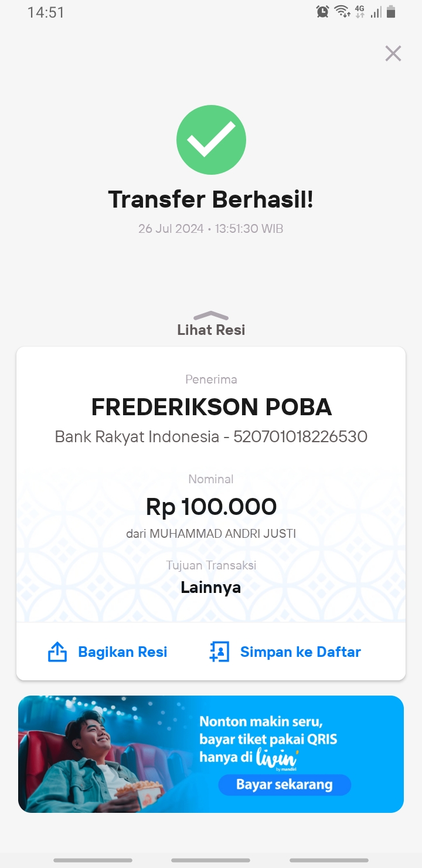This screenshot has height=868, width=422.
Task: Open the Lihat Resi receipt view
Action: 211,330
